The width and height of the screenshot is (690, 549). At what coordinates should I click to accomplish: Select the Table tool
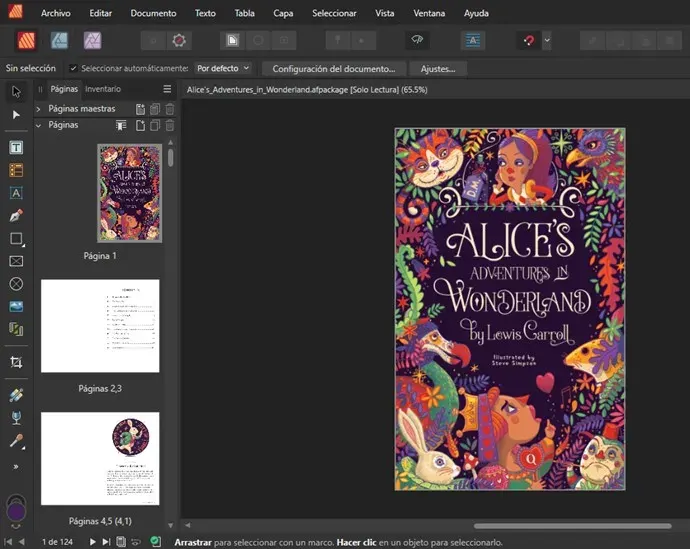[16, 170]
